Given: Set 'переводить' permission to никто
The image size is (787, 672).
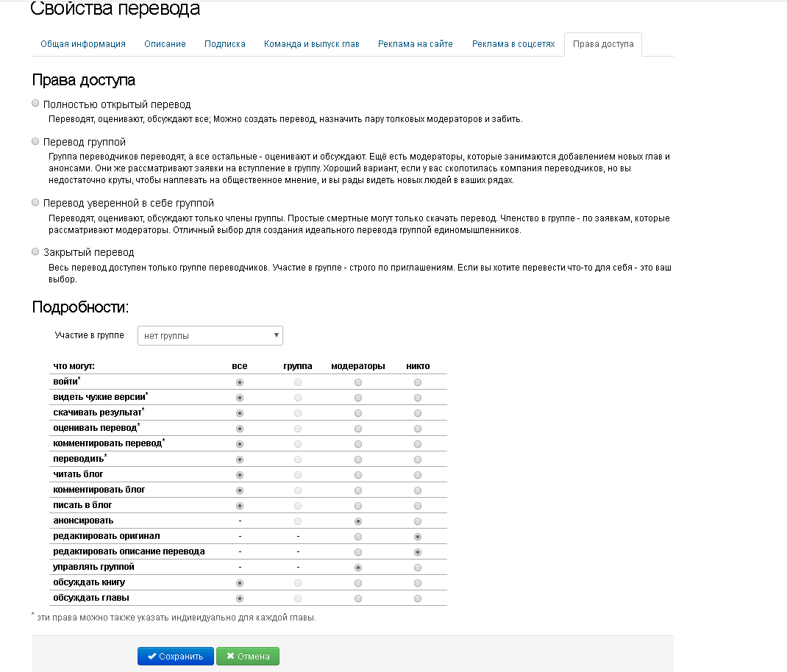Looking at the screenshot, I should pyautogui.click(x=418, y=460).
